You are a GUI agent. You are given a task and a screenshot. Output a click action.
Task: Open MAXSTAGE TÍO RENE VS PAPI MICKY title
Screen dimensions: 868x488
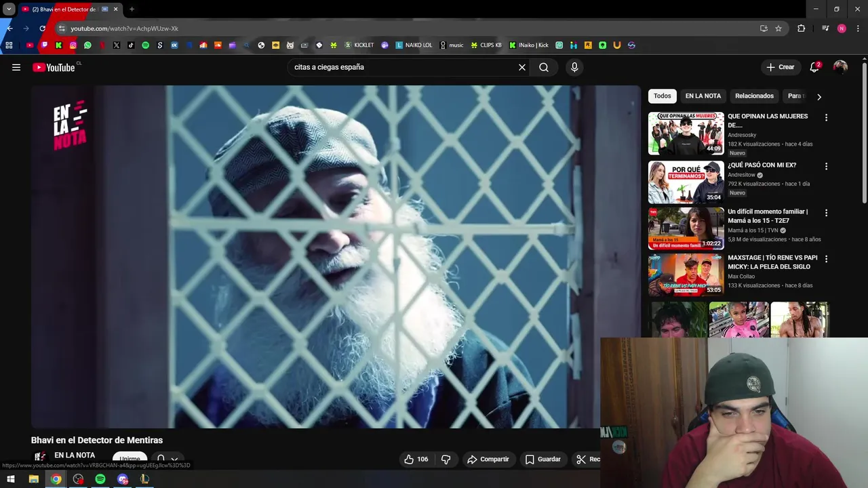click(x=772, y=262)
